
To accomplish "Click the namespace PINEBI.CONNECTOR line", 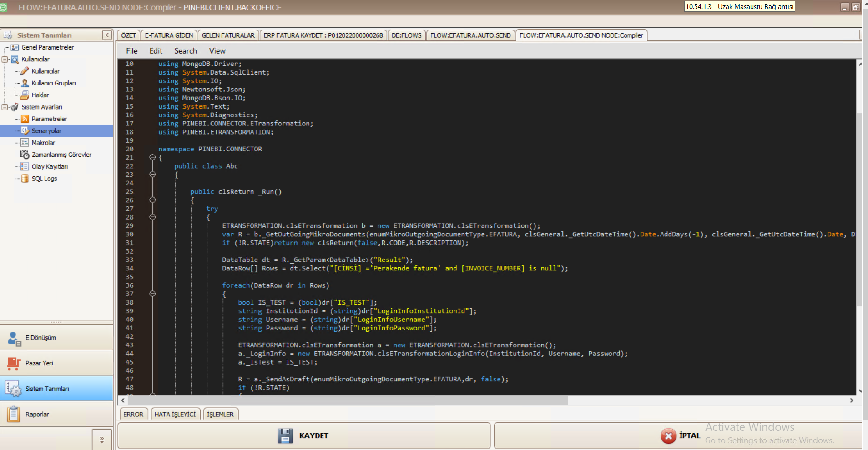I will (210, 149).
